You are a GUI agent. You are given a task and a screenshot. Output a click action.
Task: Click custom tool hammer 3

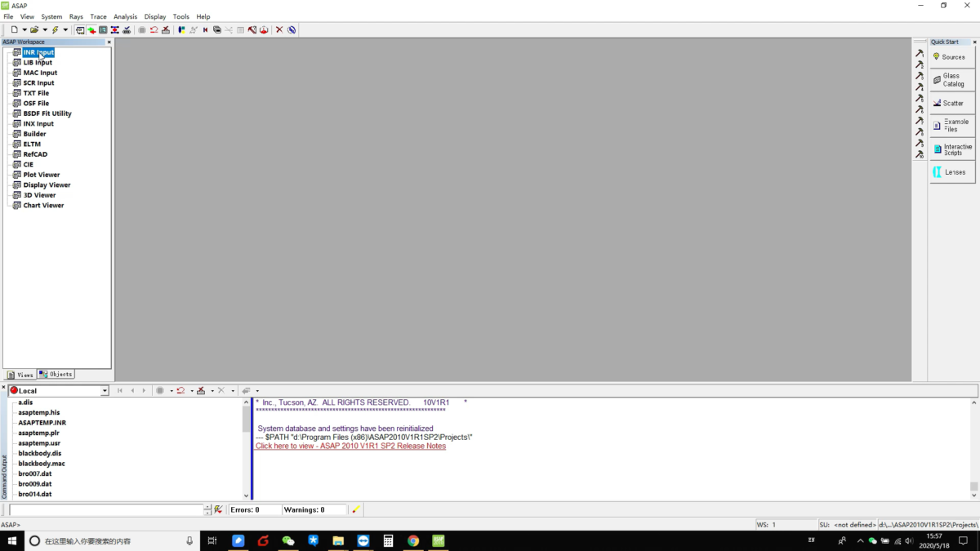tap(919, 76)
